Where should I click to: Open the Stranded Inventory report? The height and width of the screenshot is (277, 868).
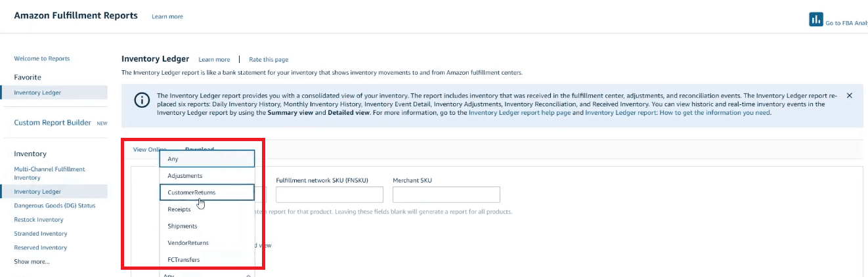(41, 234)
